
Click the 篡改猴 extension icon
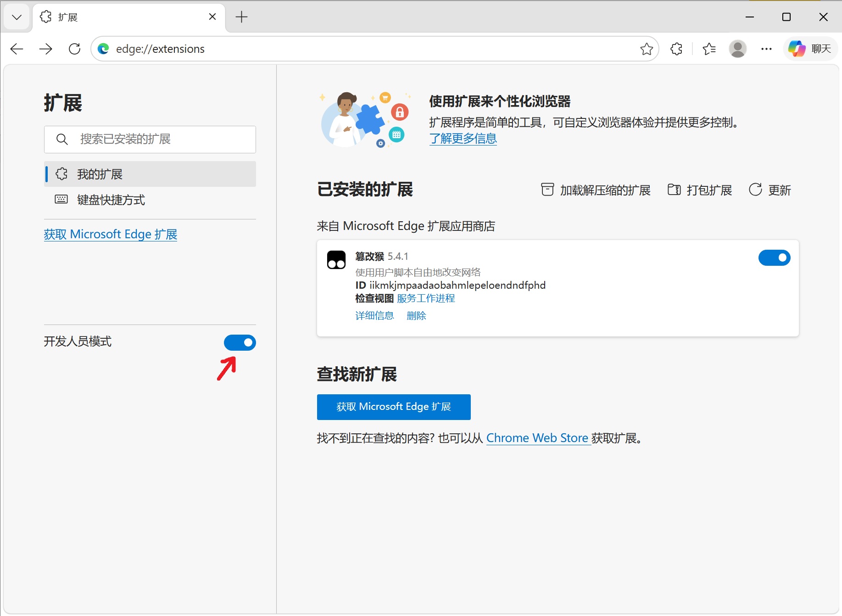[336, 260]
